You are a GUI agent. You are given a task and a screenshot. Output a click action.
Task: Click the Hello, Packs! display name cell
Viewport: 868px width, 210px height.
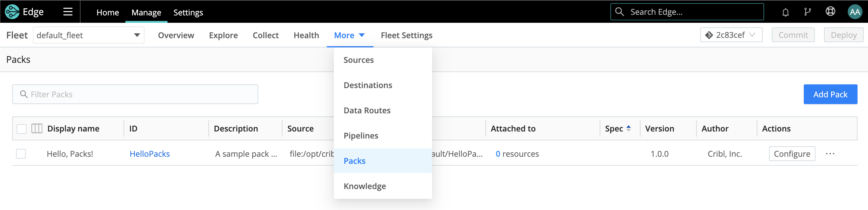point(70,154)
